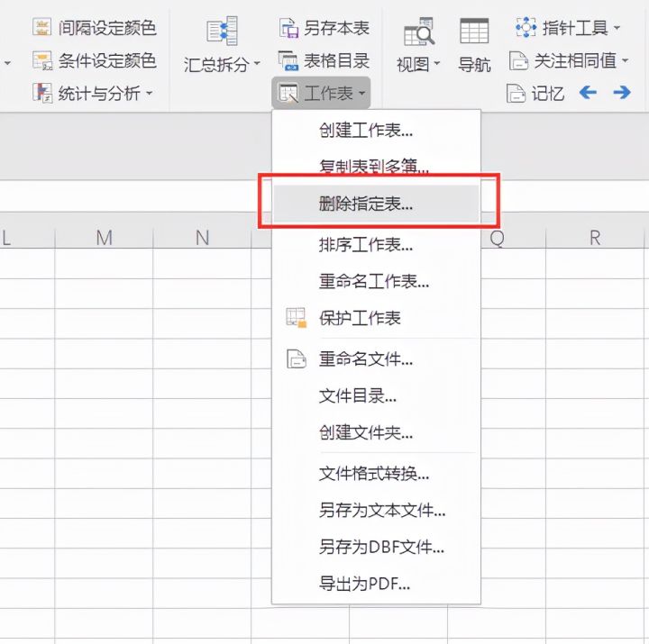Viewport: 649px width, 644px height.
Task: Click the 条件设定颜色 label
Action: (x=107, y=61)
